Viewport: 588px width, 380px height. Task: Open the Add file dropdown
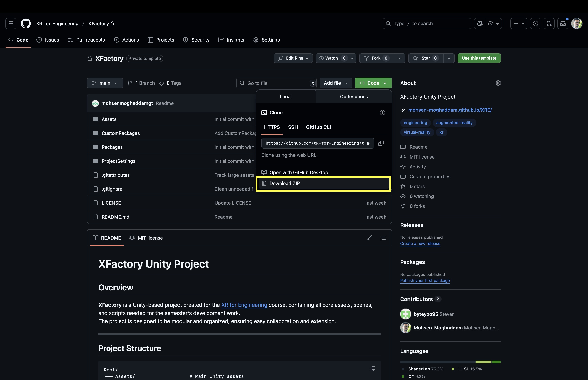click(x=336, y=83)
